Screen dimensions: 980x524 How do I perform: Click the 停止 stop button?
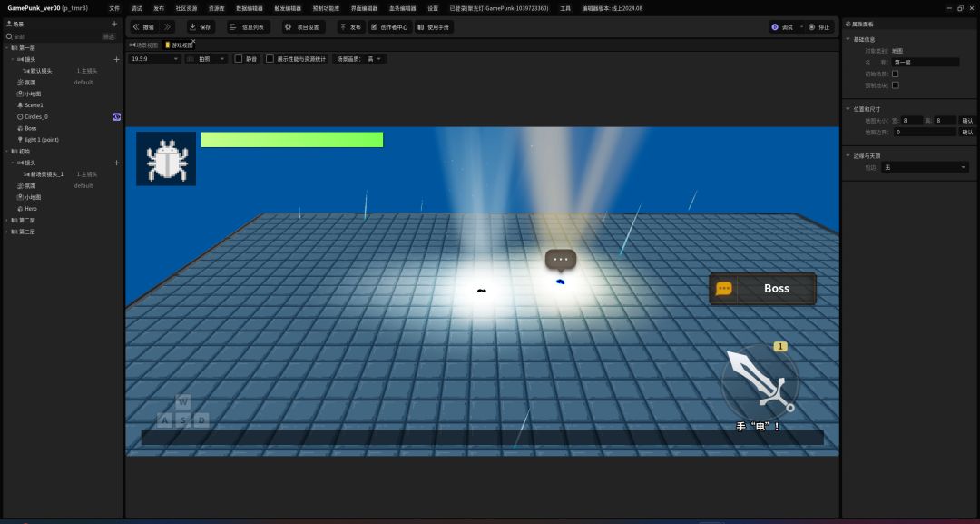click(x=819, y=27)
